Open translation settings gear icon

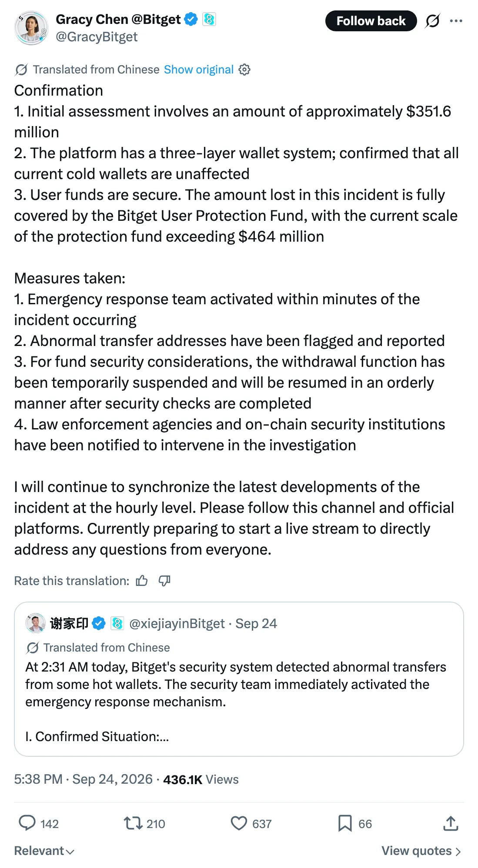(244, 70)
